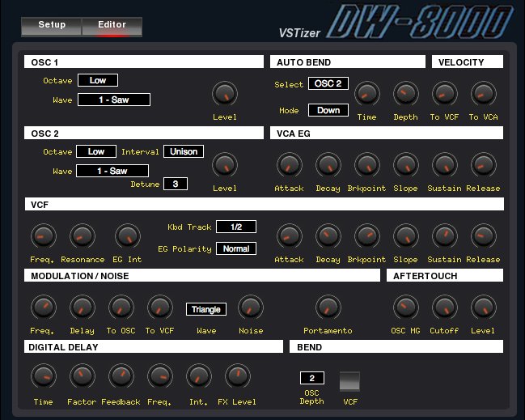Click the Digital Delay Int. knob
The height and width of the screenshot is (420, 525).
(x=199, y=376)
